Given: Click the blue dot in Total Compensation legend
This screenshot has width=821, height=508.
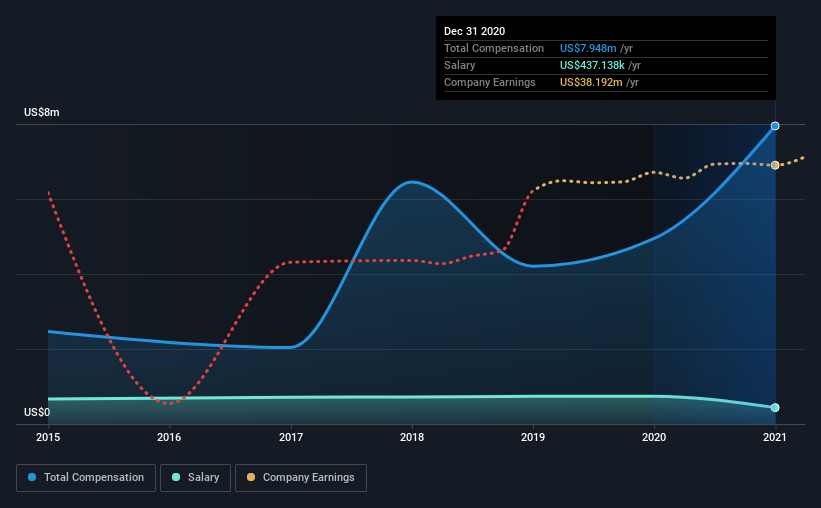Looking at the screenshot, I should [32, 477].
